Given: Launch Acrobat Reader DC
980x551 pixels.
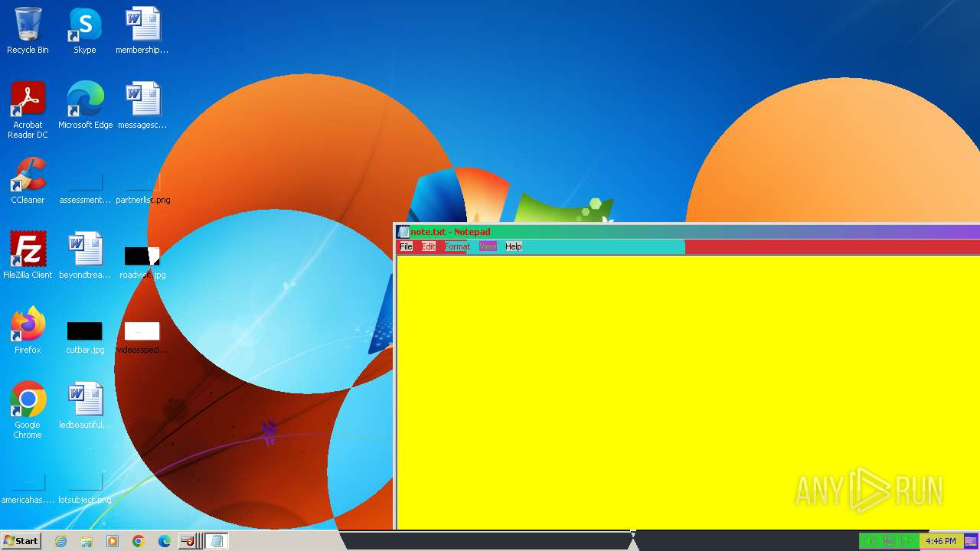Looking at the screenshot, I should click(x=28, y=110).
